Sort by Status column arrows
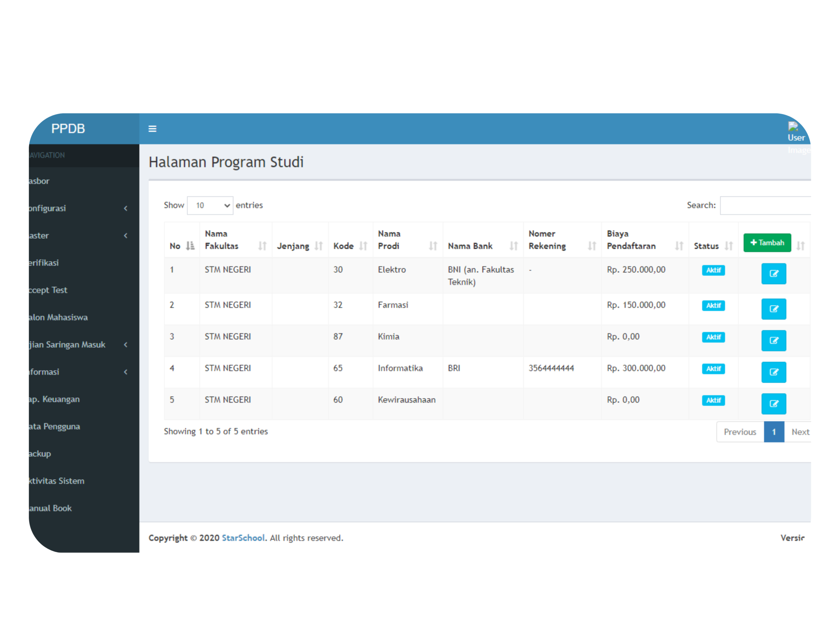The height and width of the screenshot is (630, 840). coord(728,246)
